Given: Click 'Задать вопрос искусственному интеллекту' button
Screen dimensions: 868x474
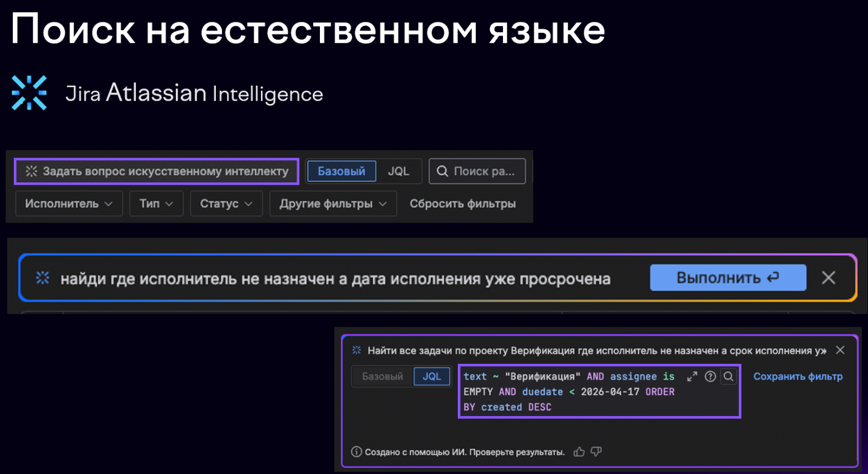Looking at the screenshot, I should coord(156,171).
